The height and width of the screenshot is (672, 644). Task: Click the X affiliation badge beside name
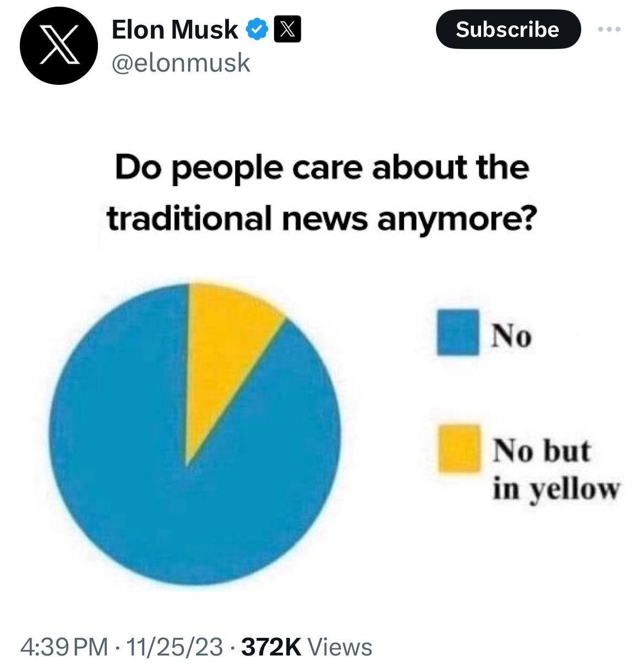(287, 29)
